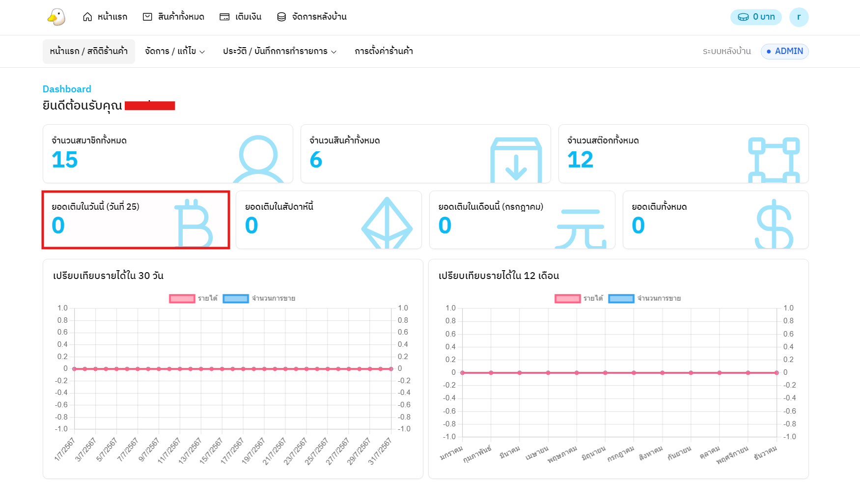
Task: Click the จำนวนสต๊อกทั้งหมด value 12
Action: coord(580,160)
